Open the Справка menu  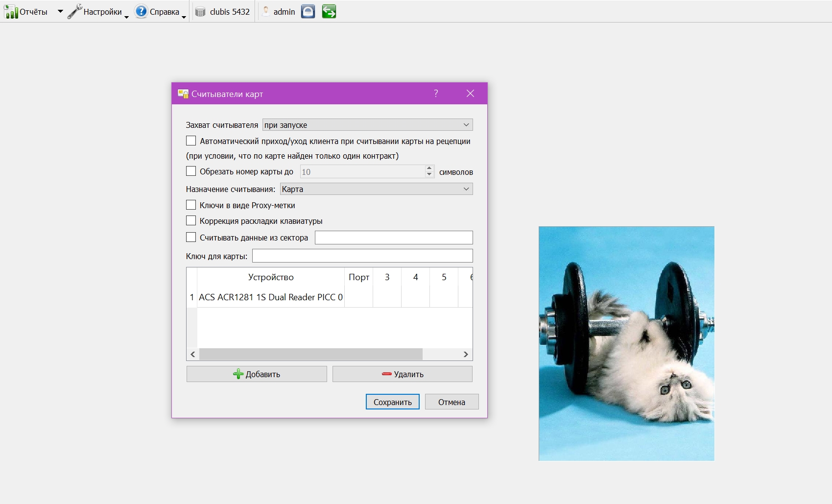[164, 12]
